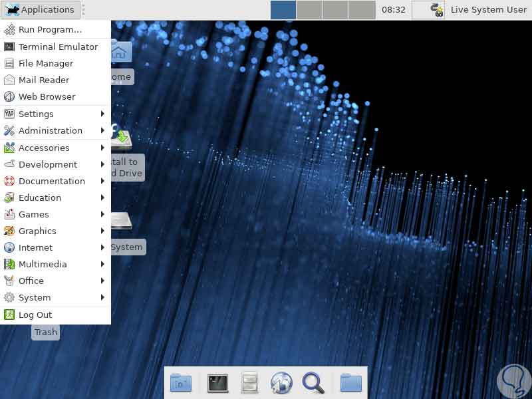Open the rightmost folder icon in dock

click(351, 383)
